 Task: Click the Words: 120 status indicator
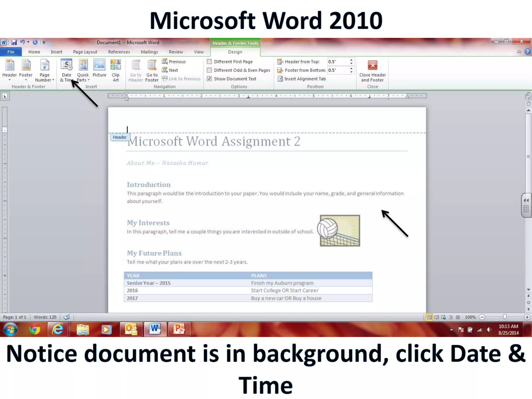pyautogui.click(x=45, y=317)
